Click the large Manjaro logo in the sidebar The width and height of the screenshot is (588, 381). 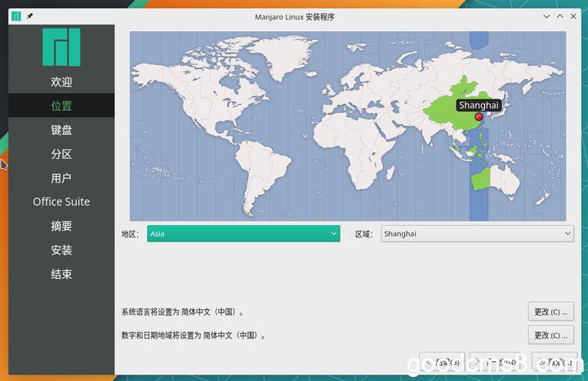61,47
